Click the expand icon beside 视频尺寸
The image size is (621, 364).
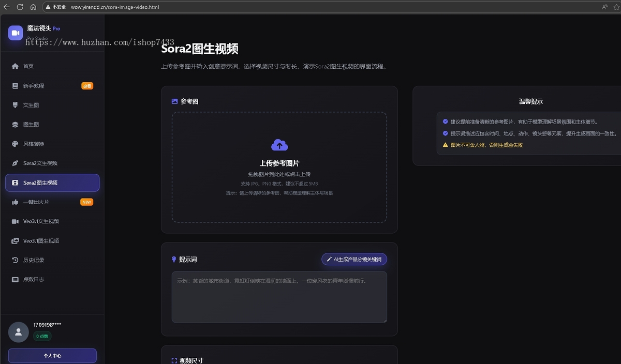pos(174,360)
